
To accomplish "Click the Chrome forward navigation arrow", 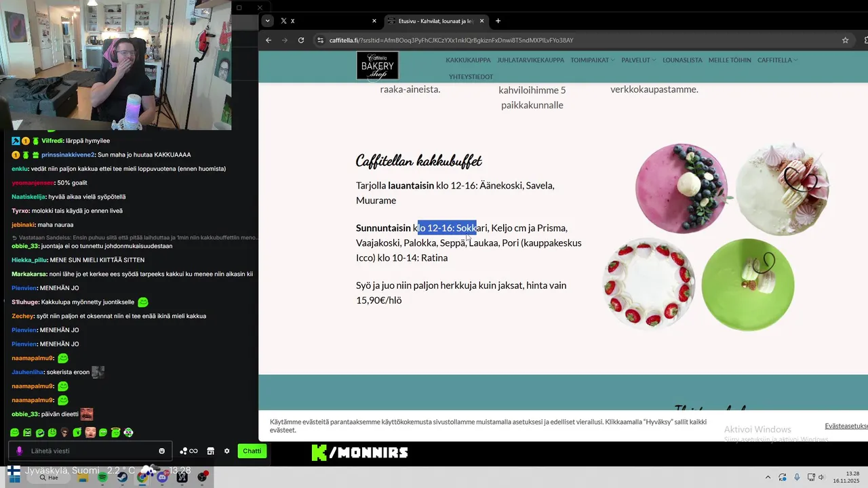I will coord(285,40).
